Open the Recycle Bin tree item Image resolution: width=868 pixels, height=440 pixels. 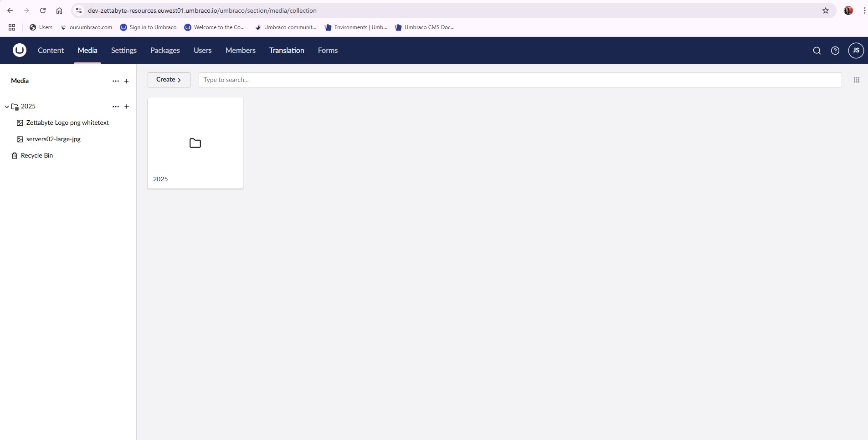tap(37, 156)
